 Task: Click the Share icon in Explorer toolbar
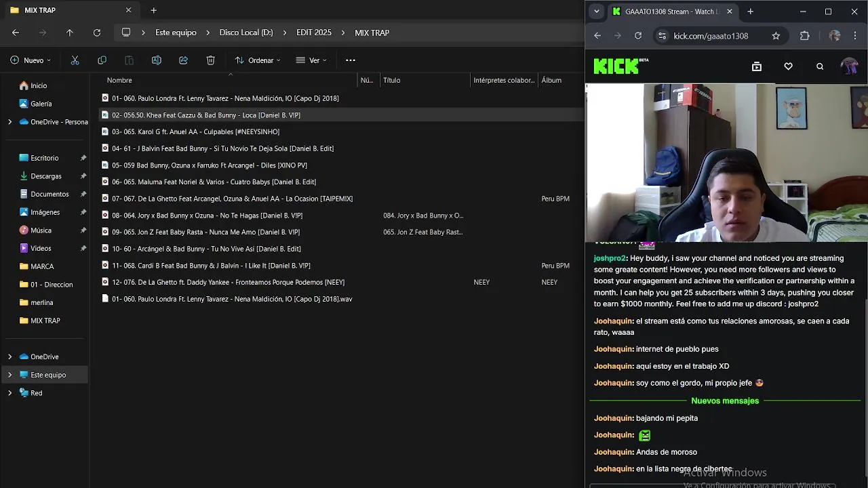pos(183,60)
